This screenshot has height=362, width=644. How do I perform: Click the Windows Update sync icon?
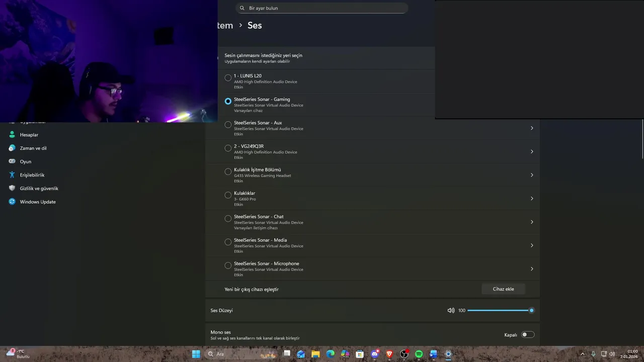[x=12, y=202]
